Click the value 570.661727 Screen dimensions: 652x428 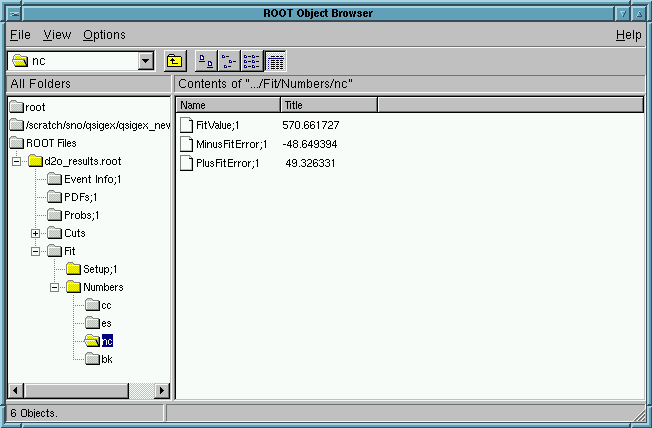coord(311,125)
